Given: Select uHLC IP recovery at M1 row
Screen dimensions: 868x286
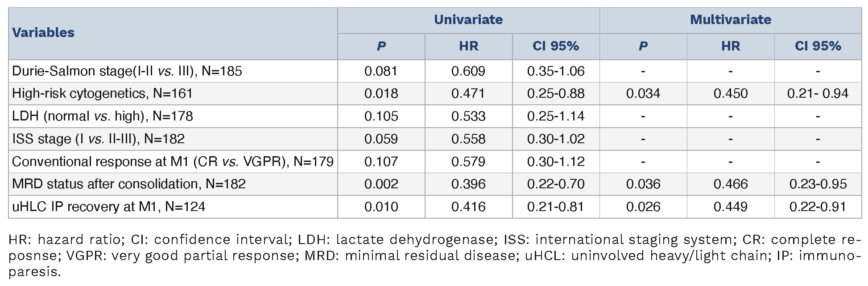Looking at the screenshot, I should [x=108, y=207].
